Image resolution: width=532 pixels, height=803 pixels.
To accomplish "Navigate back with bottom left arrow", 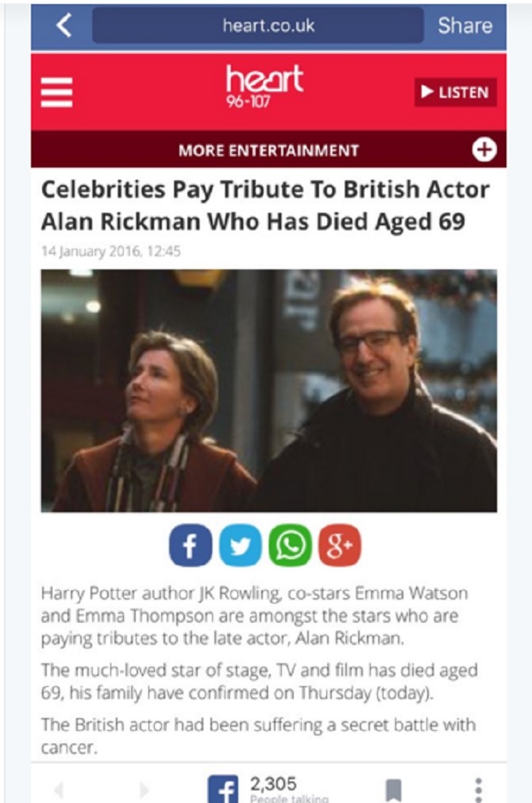I will (58, 789).
